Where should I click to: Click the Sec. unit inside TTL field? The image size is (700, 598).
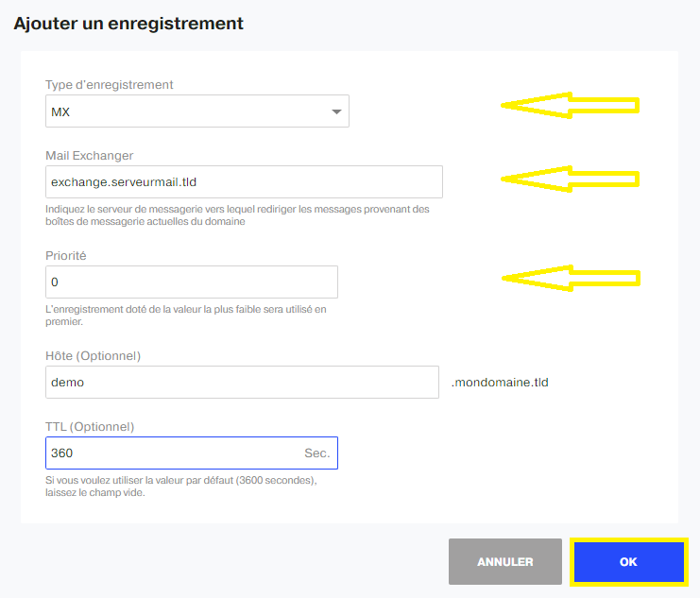coord(317,453)
